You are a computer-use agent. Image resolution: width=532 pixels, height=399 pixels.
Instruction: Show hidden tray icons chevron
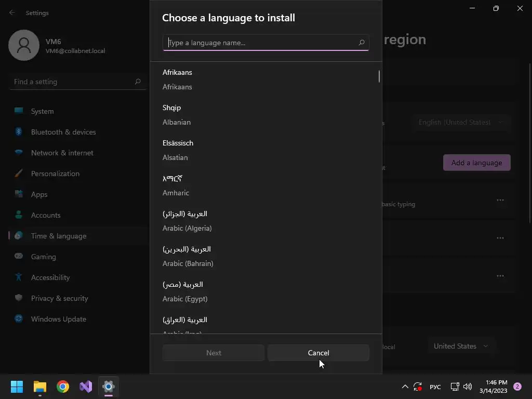(405, 387)
